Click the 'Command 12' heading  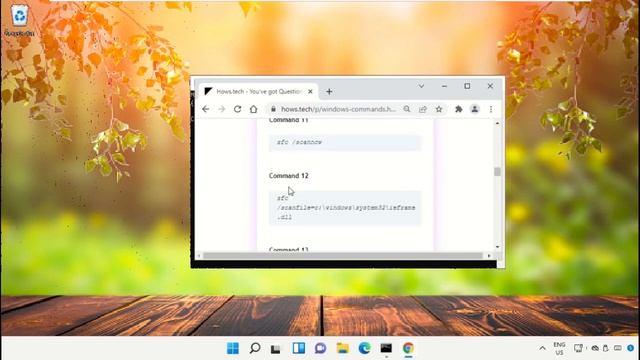289,176
